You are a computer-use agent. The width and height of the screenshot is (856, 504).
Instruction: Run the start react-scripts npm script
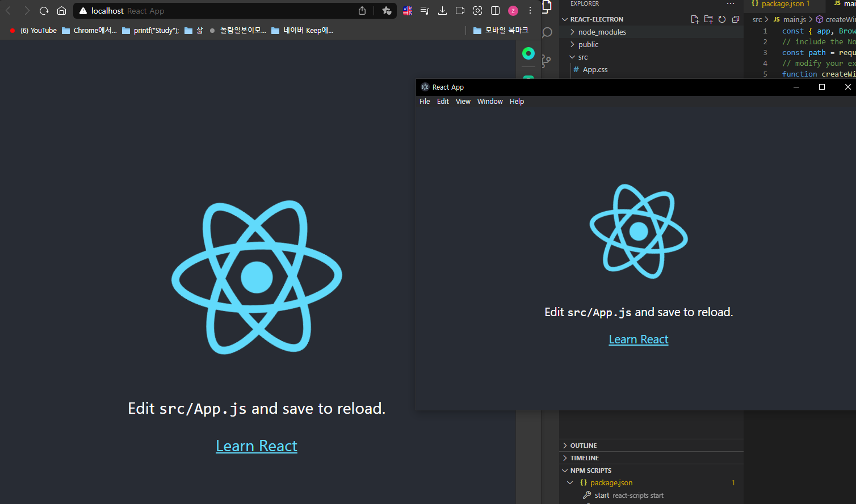652,495
